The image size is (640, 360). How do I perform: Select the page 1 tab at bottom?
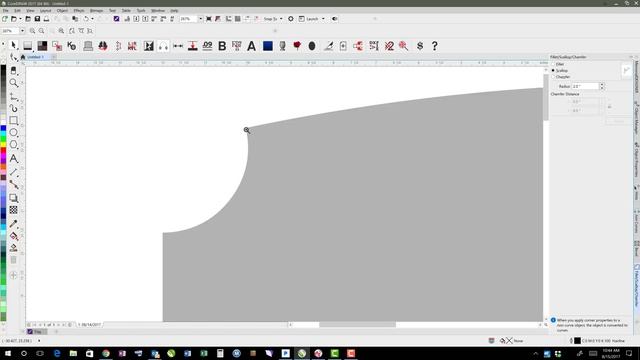coord(90,325)
